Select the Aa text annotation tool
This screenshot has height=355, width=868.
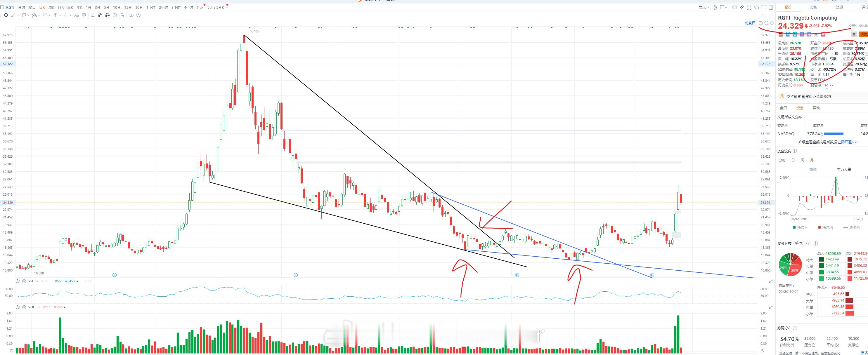coord(77,15)
